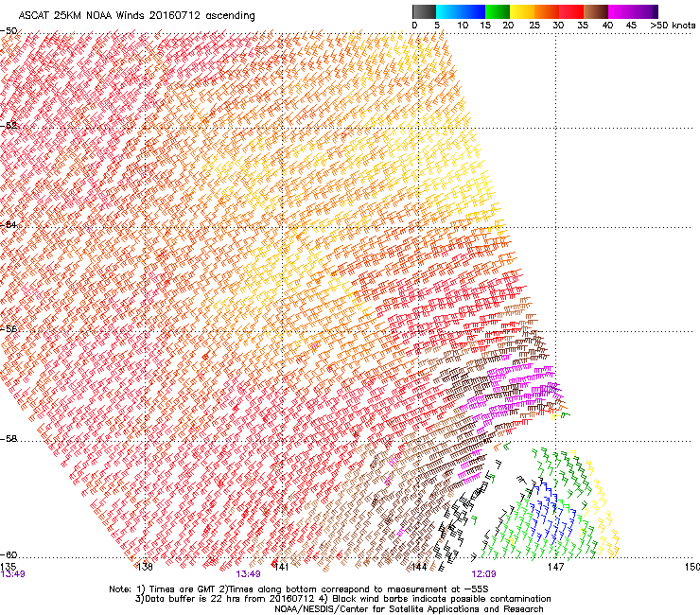Select the dark purple 45-50 knots legend segment
Image resolution: width=700 pixels, height=615 pixels.
[645, 11]
